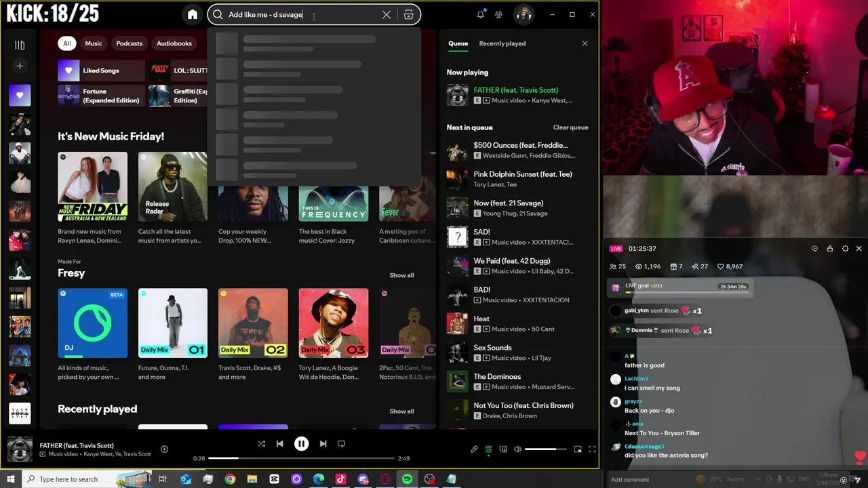Toggle the Queue button in player bar
Viewport: 868px width, 488px height.
[x=488, y=449]
